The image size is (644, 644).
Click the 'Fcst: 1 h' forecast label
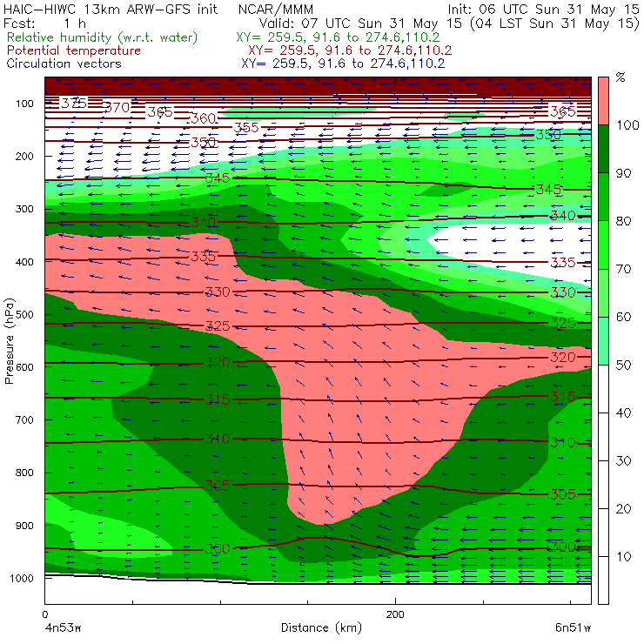44,23
